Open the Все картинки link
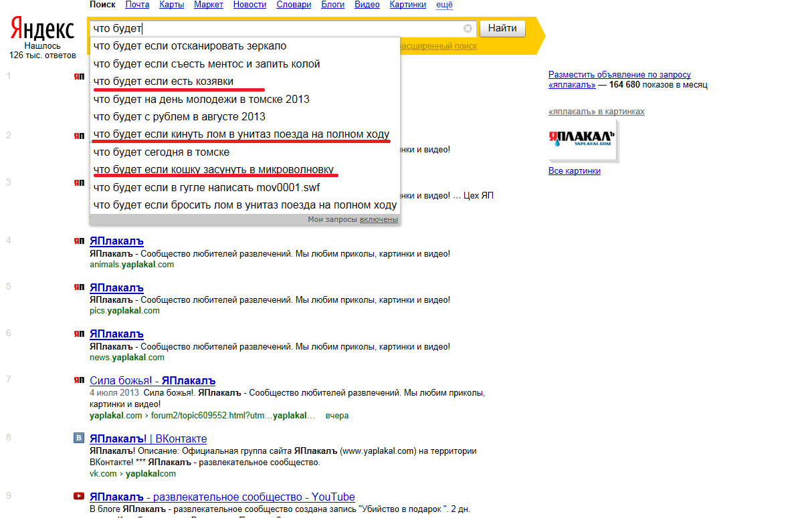 coord(575,171)
